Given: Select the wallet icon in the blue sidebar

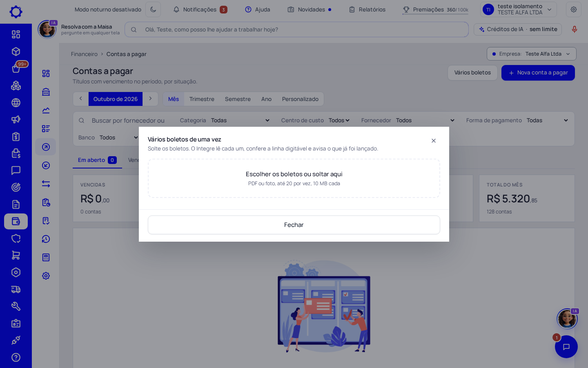Looking at the screenshot, I should (16, 221).
